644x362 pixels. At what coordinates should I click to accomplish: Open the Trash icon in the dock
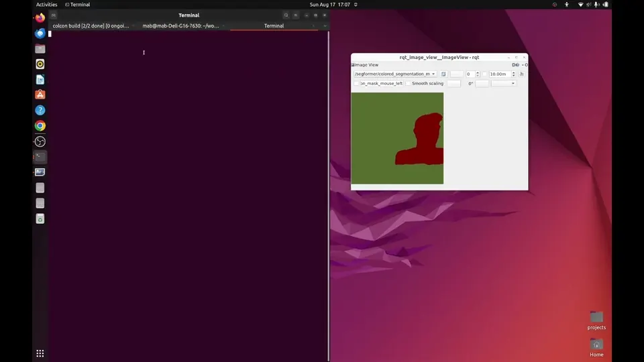click(40, 219)
